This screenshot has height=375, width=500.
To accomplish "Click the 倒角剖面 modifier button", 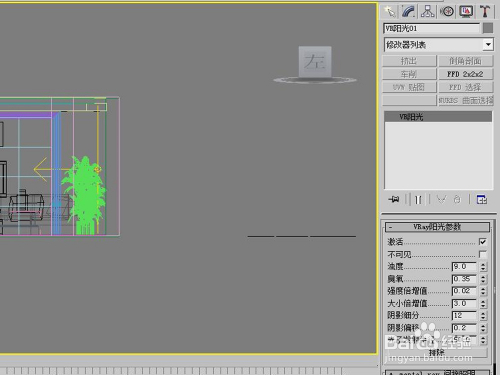I will coord(466,61).
